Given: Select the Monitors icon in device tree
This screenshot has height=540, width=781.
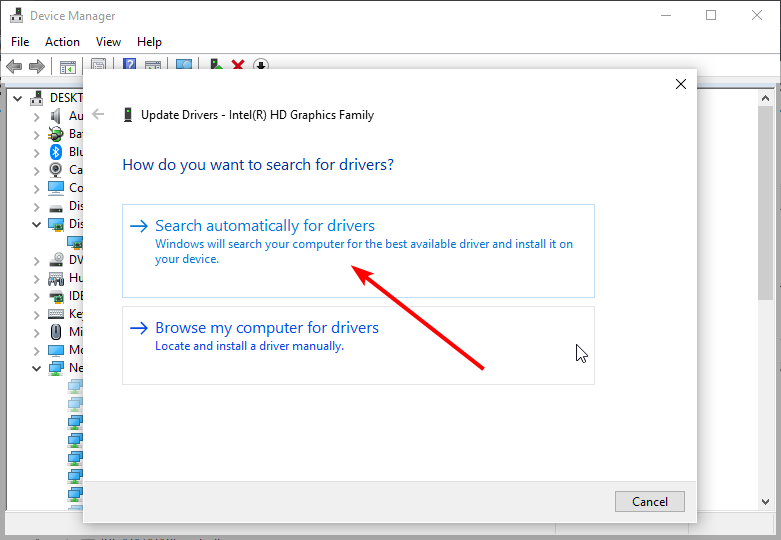Looking at the screenshot, I should point(56,350).
